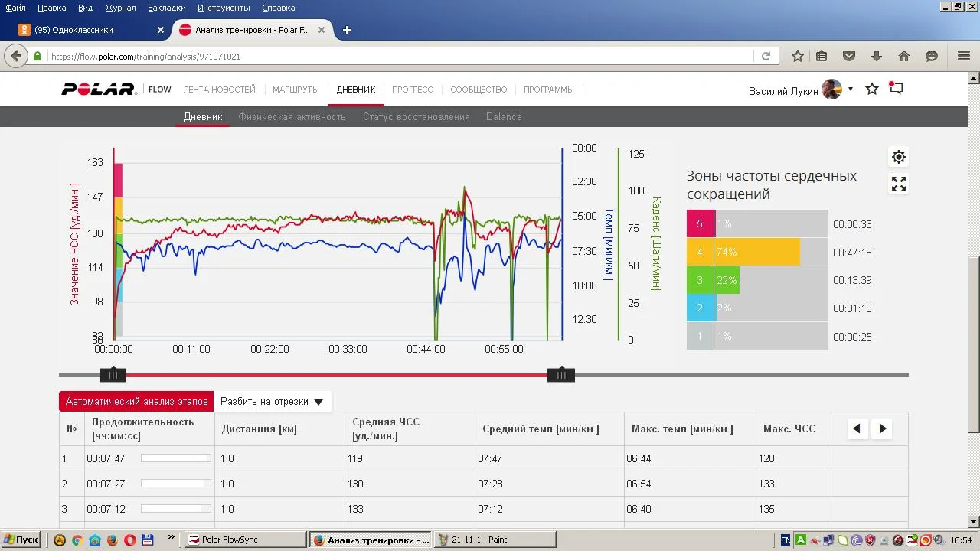Expand 'Разбить на отрезки' dropdown
Screen dimensions: 980x551
pos(272,401)
